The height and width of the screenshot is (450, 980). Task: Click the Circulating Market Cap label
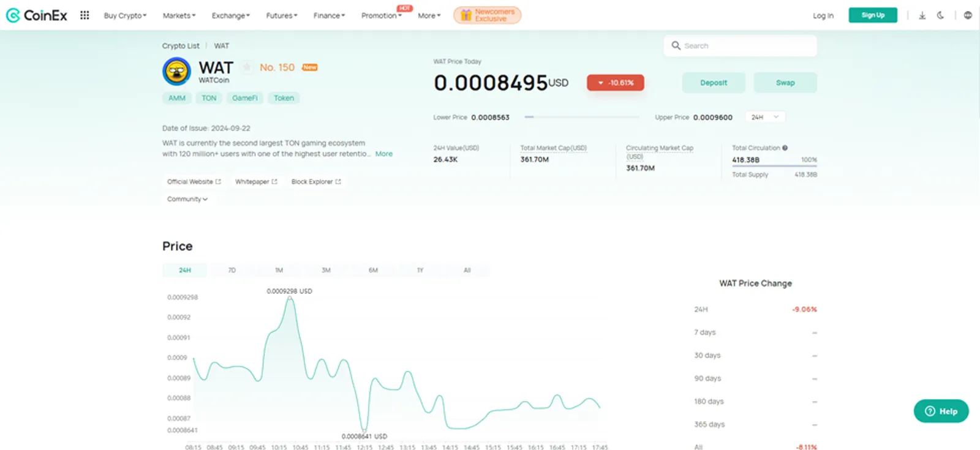point(660,152)
